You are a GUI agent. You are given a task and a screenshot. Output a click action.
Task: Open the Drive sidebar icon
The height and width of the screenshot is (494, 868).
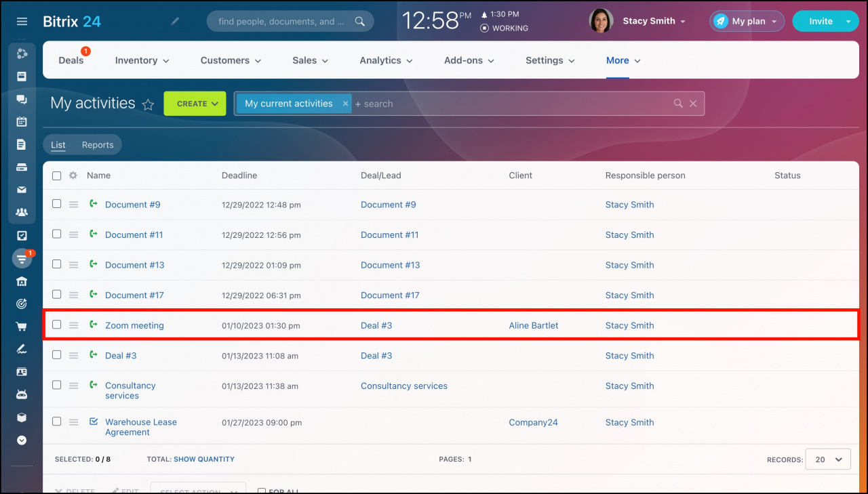[22, 167]
